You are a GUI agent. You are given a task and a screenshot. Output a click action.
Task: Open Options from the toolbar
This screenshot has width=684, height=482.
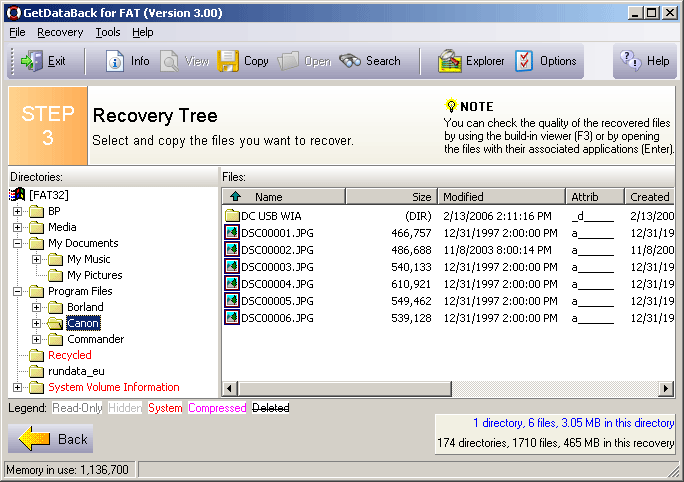(x=525, y=61)
